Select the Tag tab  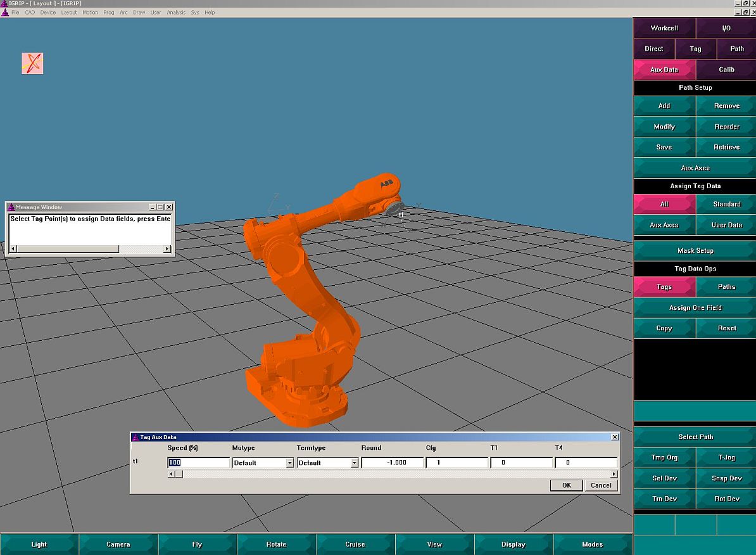695,49
